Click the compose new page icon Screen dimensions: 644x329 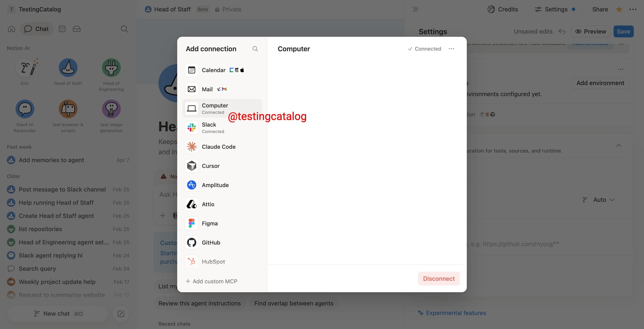tap(121, 314)
